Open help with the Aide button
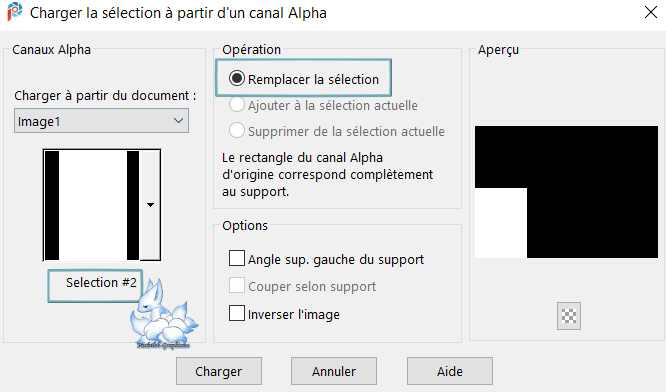Viewport: 666px width, 392px height. point(450,371)
